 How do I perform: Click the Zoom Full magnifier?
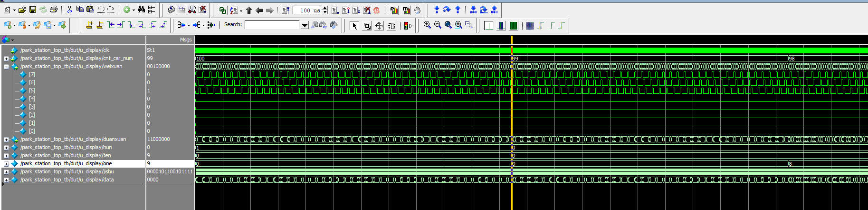point(448,25)
